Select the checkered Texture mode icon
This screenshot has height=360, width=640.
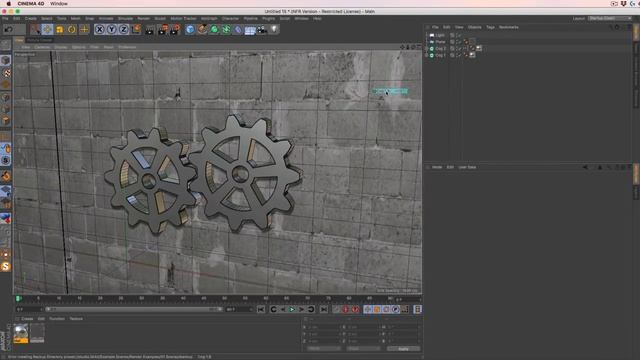(x=6, y=73)
